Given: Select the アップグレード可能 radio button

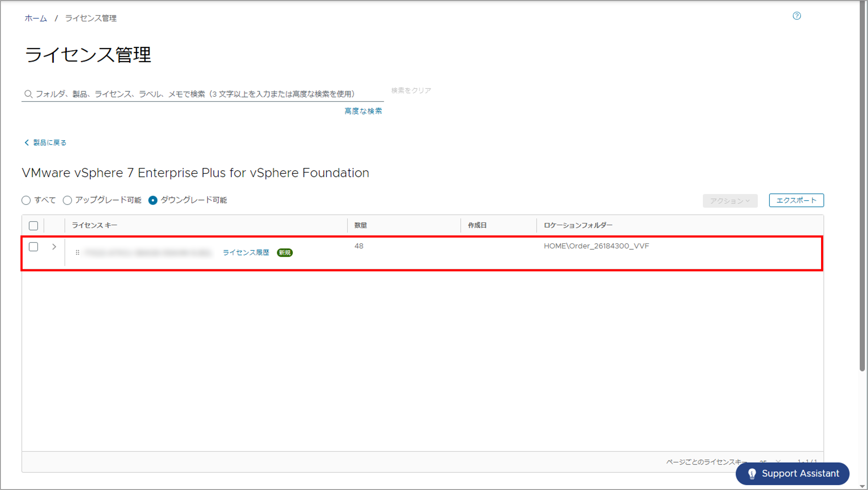Looking at the screenshot, I should [67, 200].
